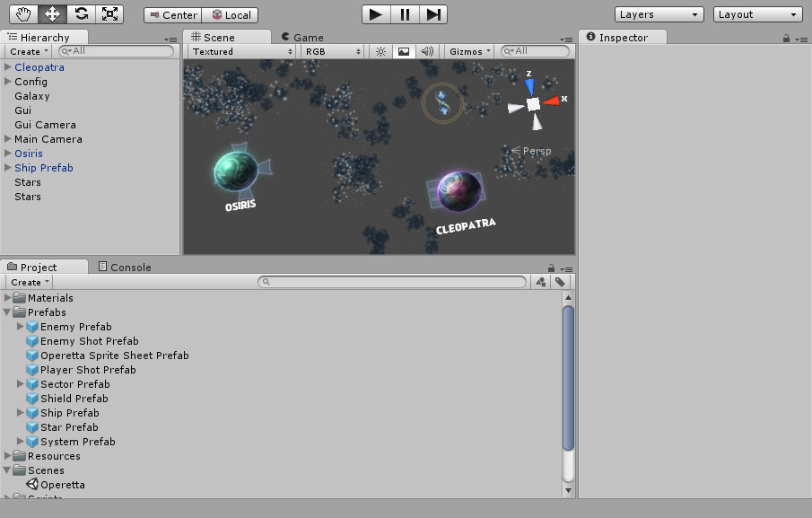Expand the Enemy Prefab item
The height and width of the screenshot is (518, 812).
[21, 327]
